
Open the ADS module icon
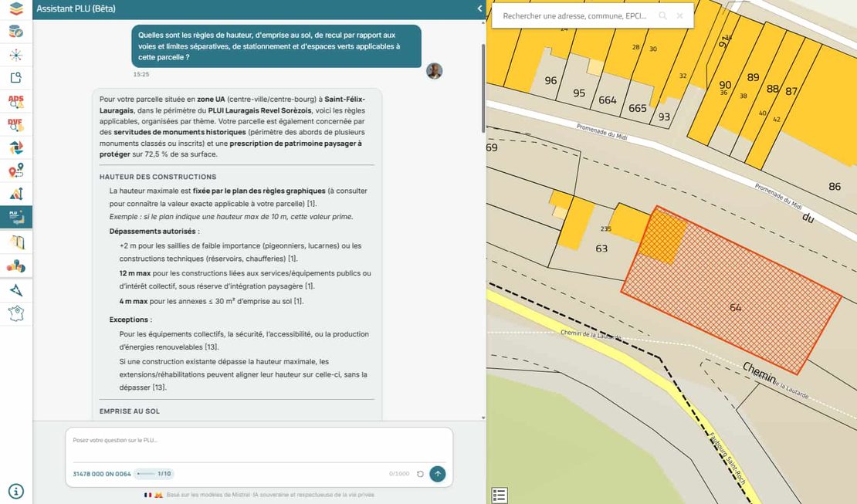tap(16, 101)
